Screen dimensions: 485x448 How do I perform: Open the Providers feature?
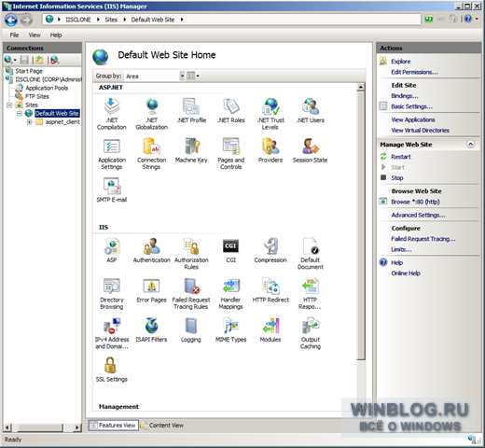coord(270,150)
